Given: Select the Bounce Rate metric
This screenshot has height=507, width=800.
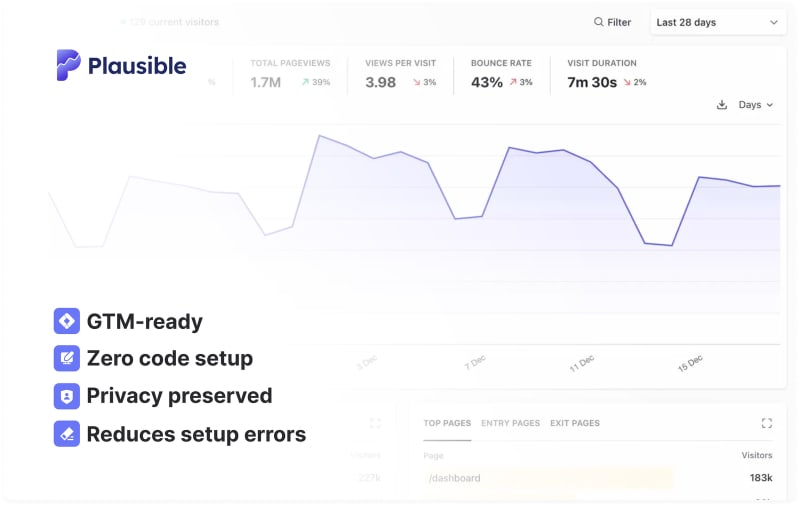Looking at the screenshot, I should click(x=502, y=74).
